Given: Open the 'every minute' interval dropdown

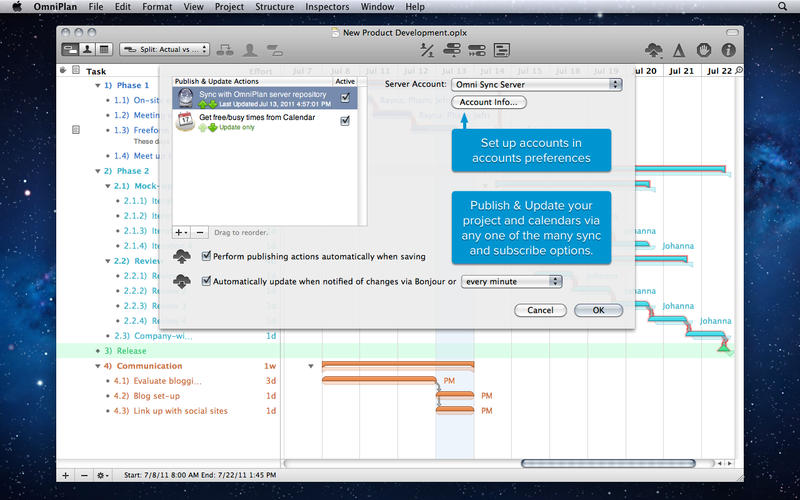Looking at the screenshot, I should 512,281.
